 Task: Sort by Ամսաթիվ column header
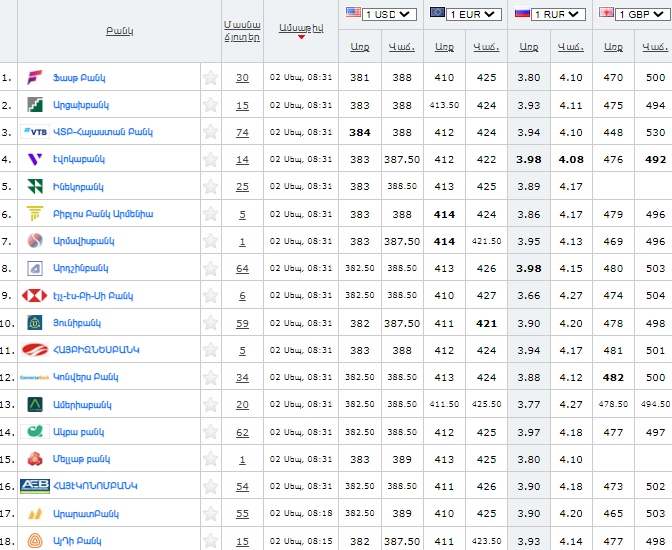point(301,28)
